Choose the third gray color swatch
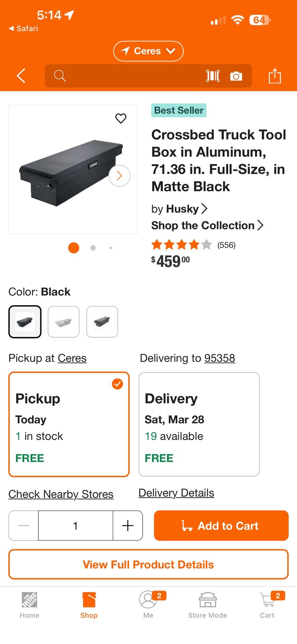 (102, 322)
